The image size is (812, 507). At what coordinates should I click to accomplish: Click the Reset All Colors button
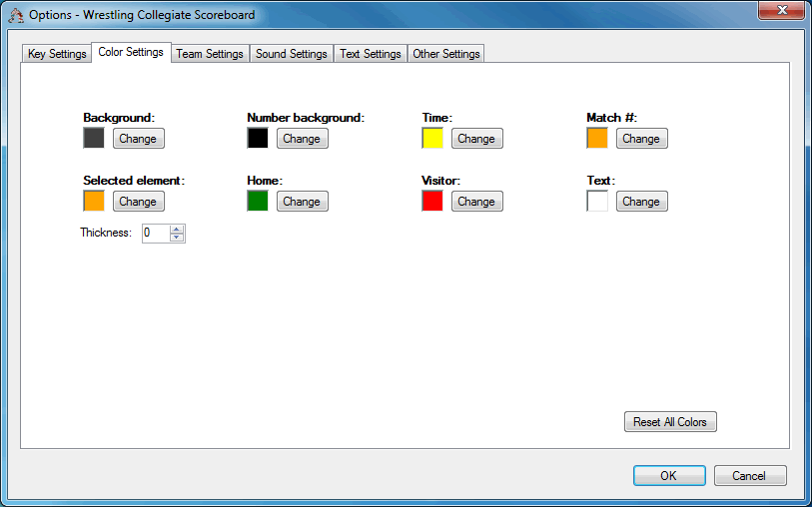click(x=670, y=421)
